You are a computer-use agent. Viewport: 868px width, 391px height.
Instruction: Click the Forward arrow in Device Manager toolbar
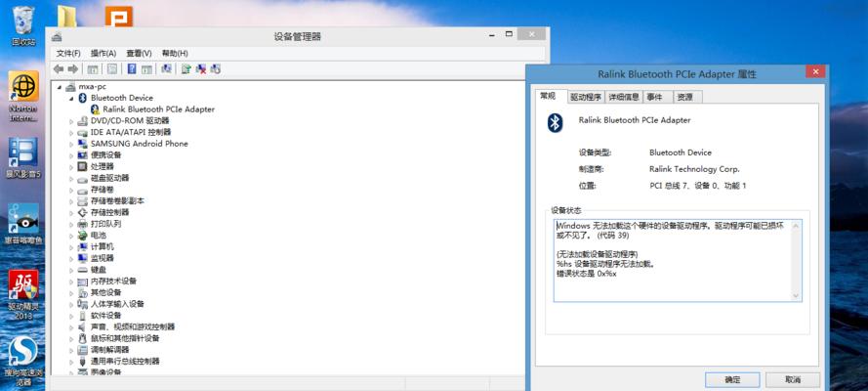pyautogui.click(x=72, y=69)
